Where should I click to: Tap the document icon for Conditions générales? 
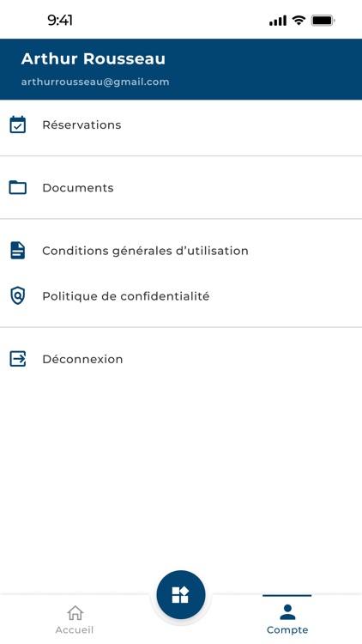(18, 251)
